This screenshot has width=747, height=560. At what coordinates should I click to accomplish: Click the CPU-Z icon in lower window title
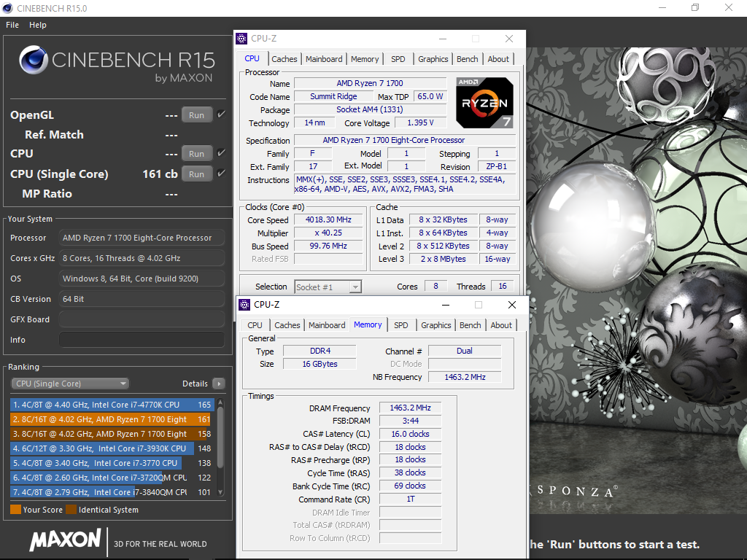pyautogui.click(x=244, y=305)
